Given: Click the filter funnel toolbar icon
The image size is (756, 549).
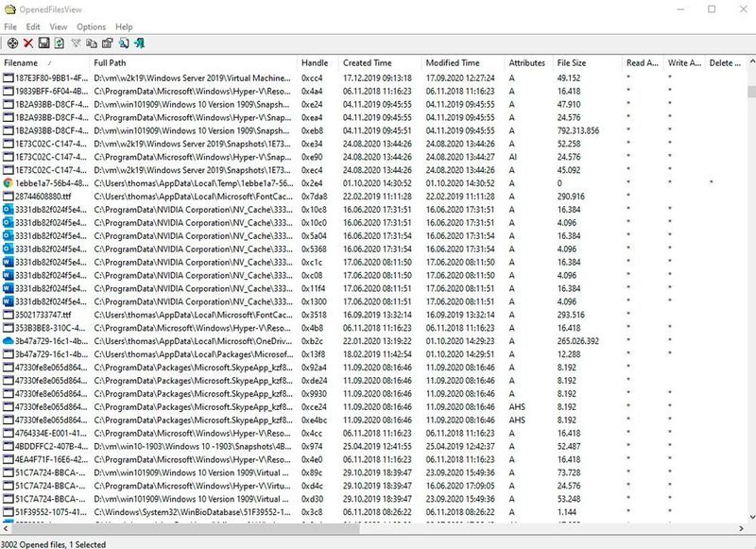Looking at the screenshot, I should pyautogui.click(x=76, y=43).
